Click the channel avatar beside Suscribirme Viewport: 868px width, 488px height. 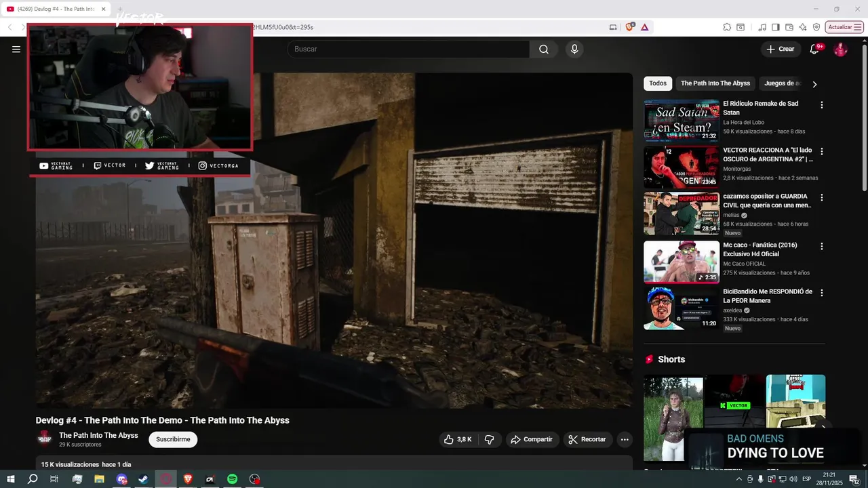pos(45,439)
